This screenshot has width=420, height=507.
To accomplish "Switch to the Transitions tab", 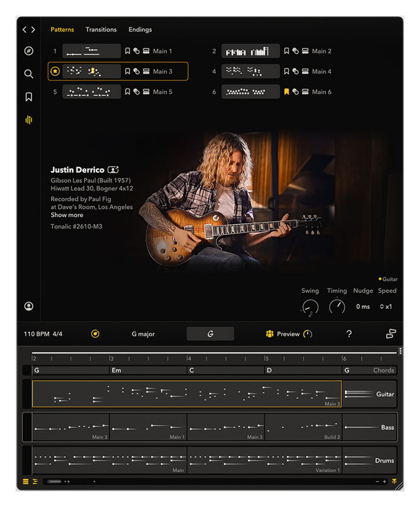I will (101, 30).
